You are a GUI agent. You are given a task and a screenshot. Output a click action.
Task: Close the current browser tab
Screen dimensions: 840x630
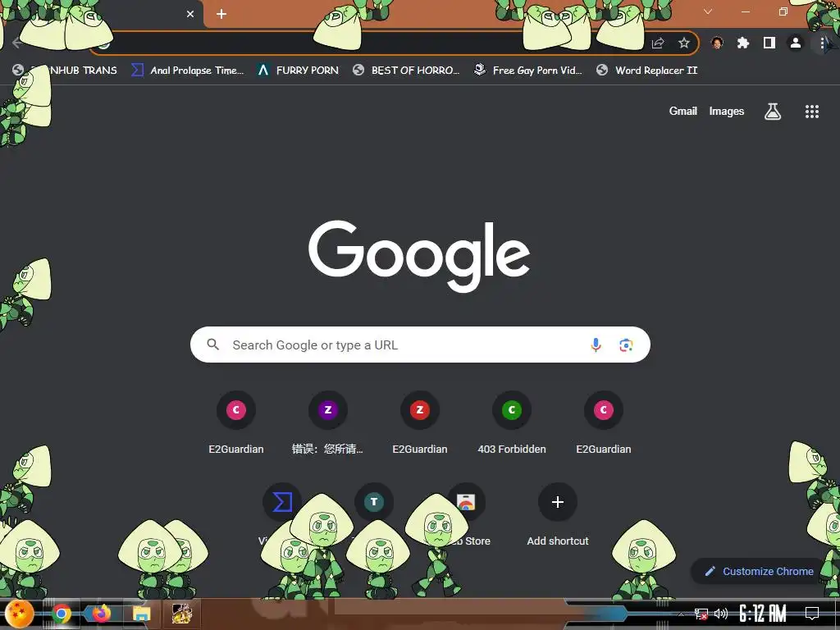(190, 14)
